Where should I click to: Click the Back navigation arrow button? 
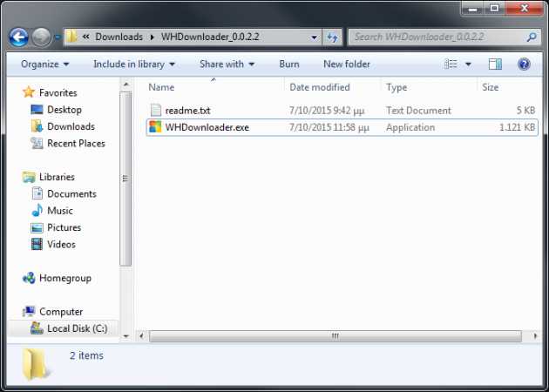(x=19, y=37)
